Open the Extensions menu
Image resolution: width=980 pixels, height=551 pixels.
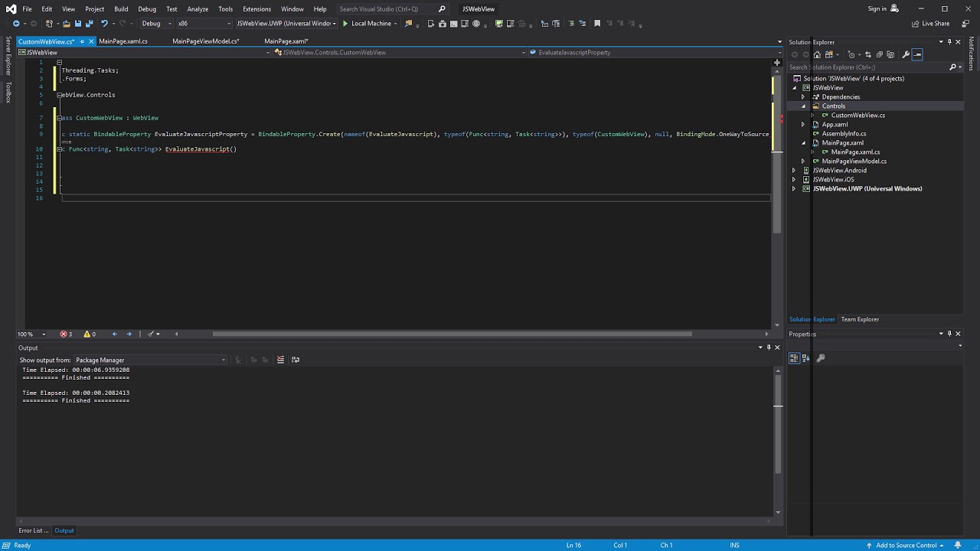tap(256, 9)
